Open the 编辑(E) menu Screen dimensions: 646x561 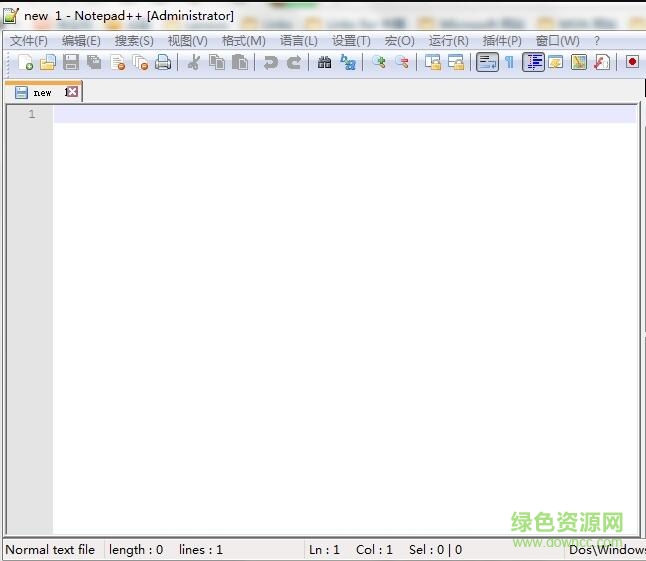(x=81, y=40)
